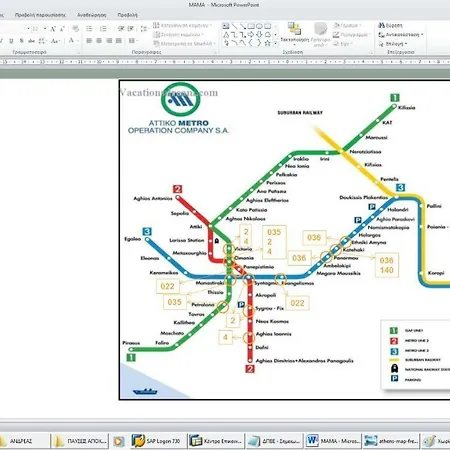Open Paragraph dialog launcher
The image size is (450, 450).
point(215,53)
